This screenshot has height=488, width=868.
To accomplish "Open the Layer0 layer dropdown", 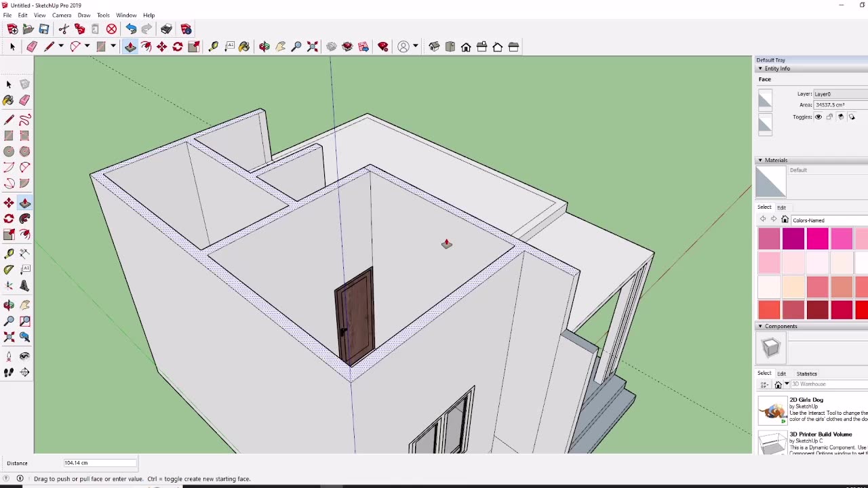I will click(840, 94).
